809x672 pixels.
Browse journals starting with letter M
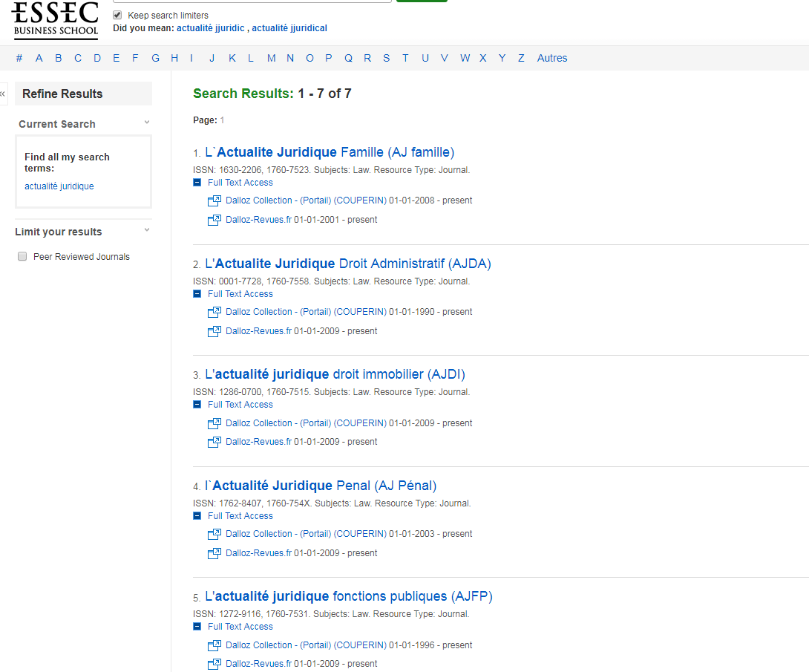[272, 59]
